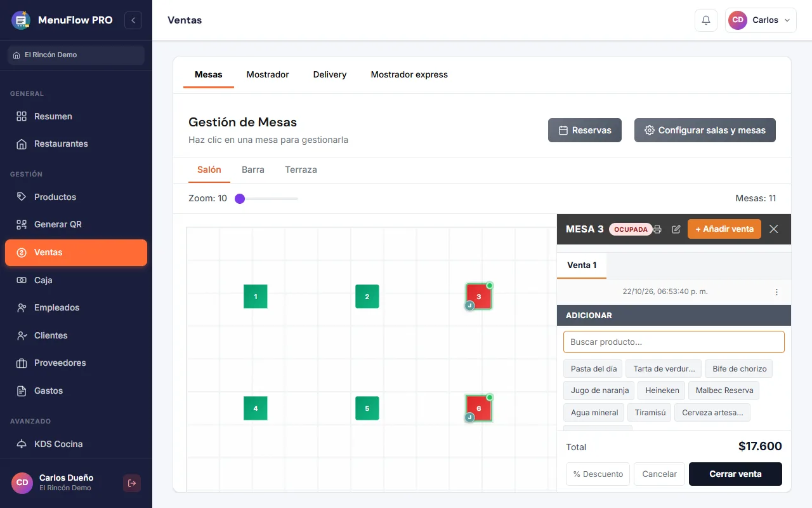Switch to the Delivery tab
Screen dimensions: 812x508
330,74
